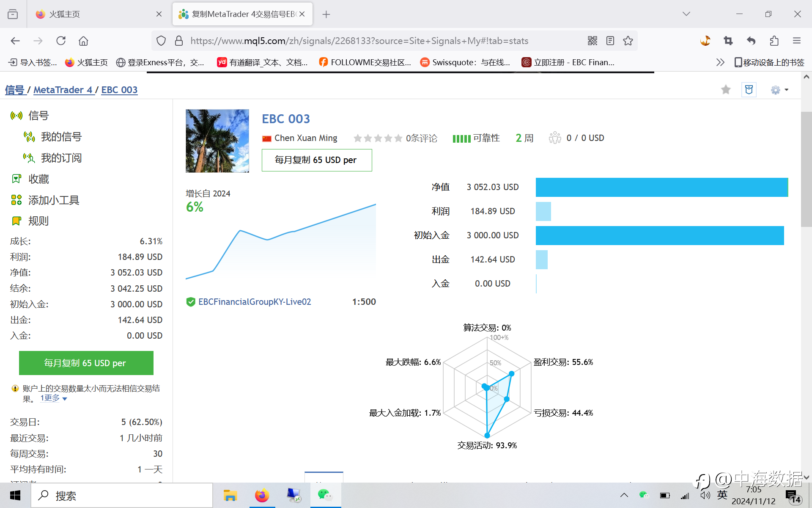Open FOLLOWME交易社区 bookmark
The width and height of the screenshot is (812, 508).
(x=365, y=62)
